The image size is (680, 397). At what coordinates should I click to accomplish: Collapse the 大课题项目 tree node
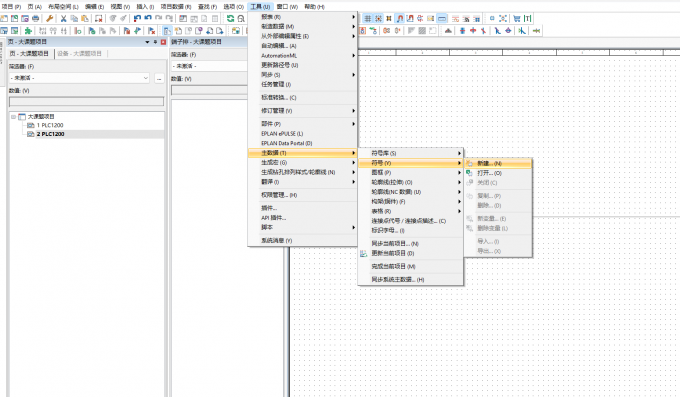click(13, 117)
